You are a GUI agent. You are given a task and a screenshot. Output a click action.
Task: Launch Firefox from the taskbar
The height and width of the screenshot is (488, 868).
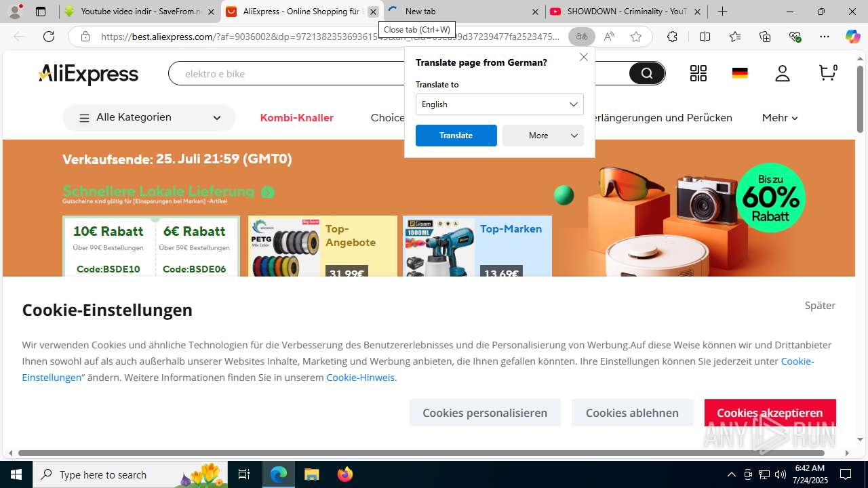coord(345,474)
